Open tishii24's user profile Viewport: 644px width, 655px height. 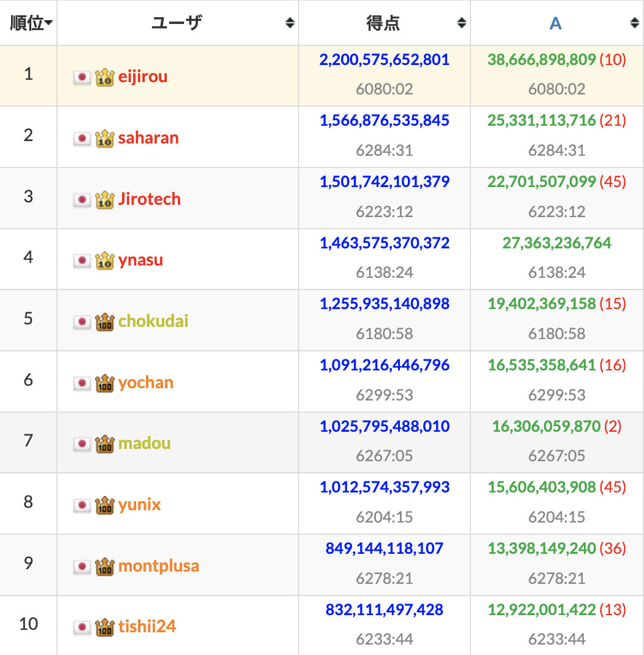[x=147, y=627]
